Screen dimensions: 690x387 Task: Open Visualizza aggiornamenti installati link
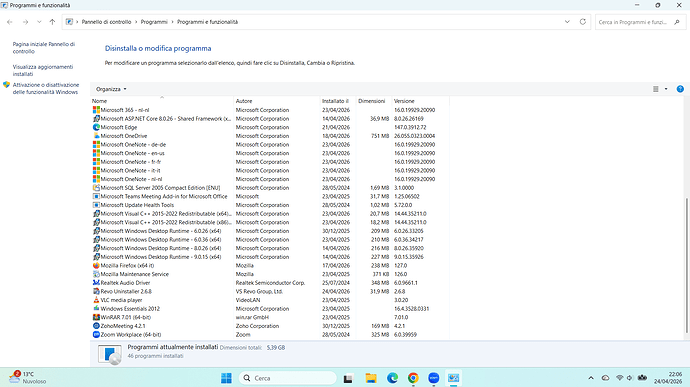coord(43,70)
